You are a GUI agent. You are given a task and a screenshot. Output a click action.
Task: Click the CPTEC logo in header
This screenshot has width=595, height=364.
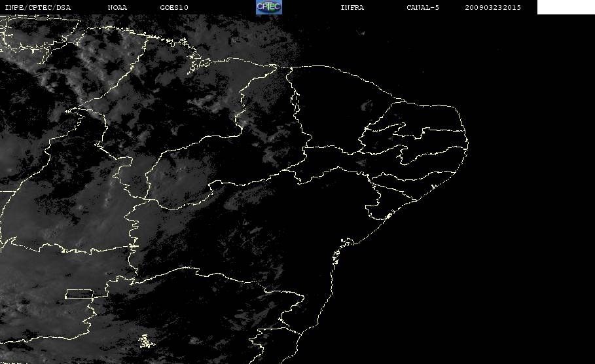(x=268, y=7)
